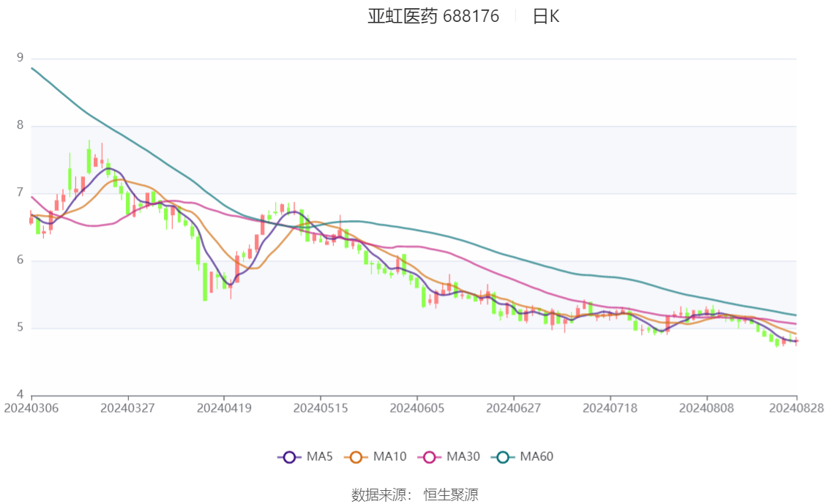Image resolution: width=830 pixels, height=504 pixels.
Task: Click the MA10 legend label
Action: (389, 456)
